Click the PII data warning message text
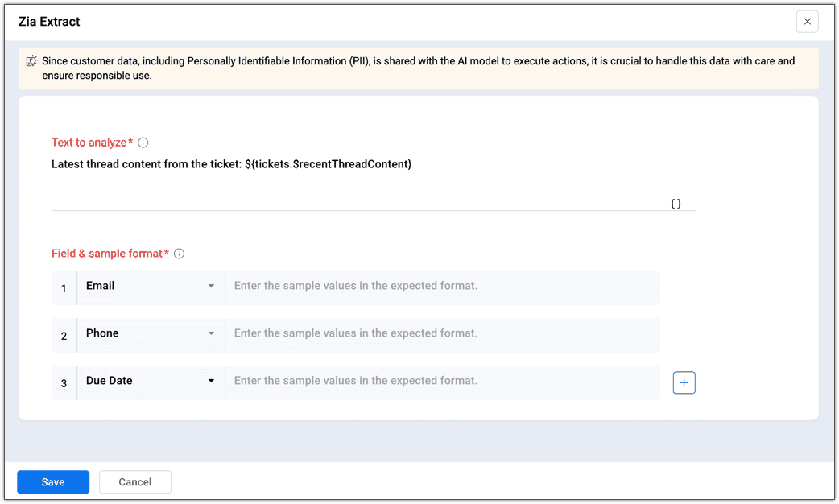 [x=418, y=68]
